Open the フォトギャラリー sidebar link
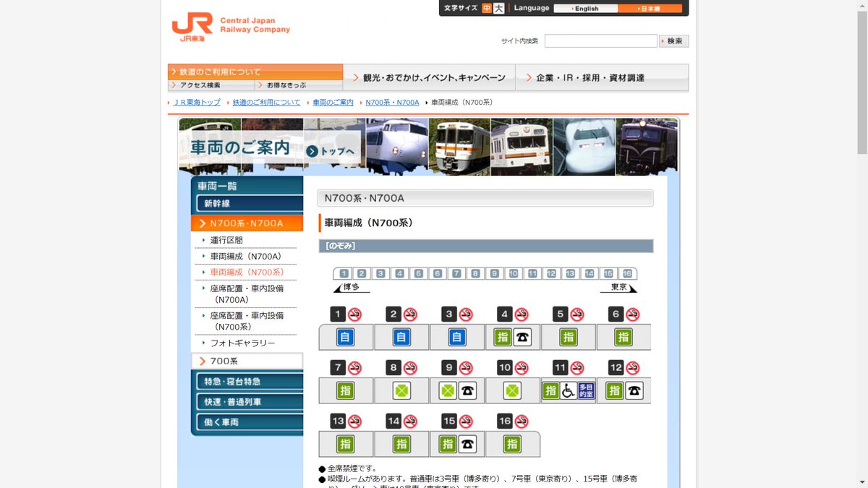This screenshot has width=868, height=488. click(243, 343)
